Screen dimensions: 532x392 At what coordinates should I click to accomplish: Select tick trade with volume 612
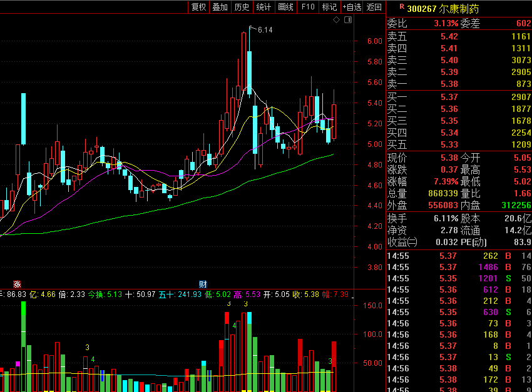click(491, 289)
